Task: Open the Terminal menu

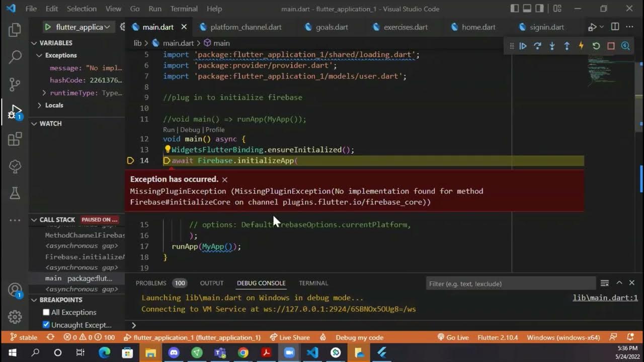Action: 184,9
